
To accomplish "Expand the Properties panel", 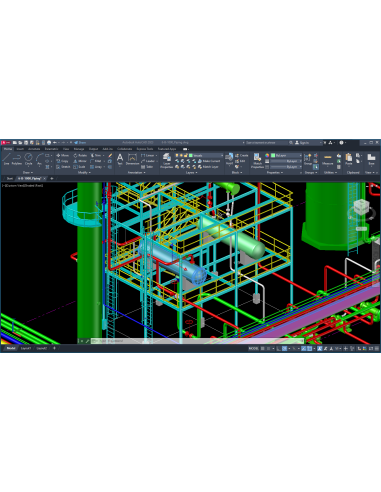I will pos(275,172).
